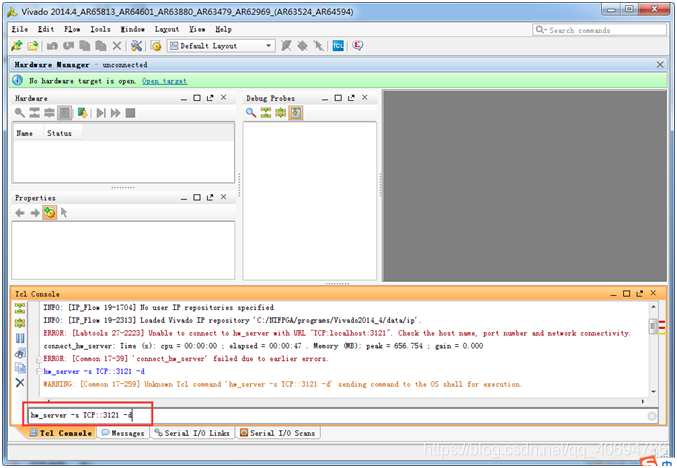
Task: Click the Delete X icon in main toolbar
Action: click(x=117, y=46)
